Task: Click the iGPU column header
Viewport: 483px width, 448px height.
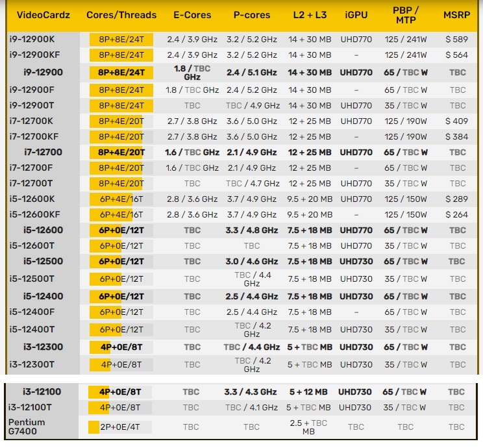Action: coord(356,15)
